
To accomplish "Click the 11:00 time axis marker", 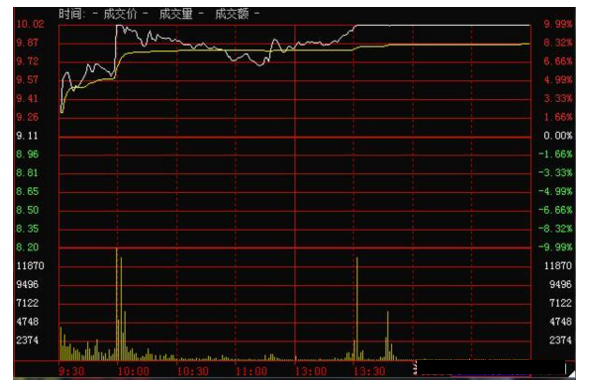I will click(x=251, y=371).
